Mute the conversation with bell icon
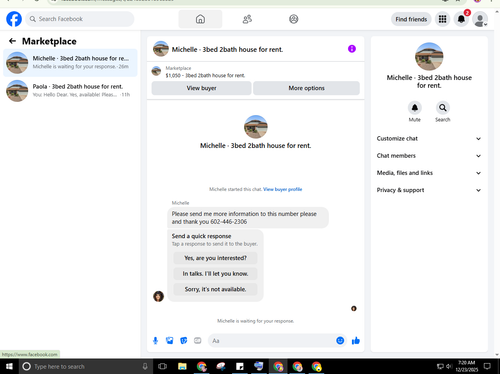The image size is (500, 374). click(x=415, y=108)
